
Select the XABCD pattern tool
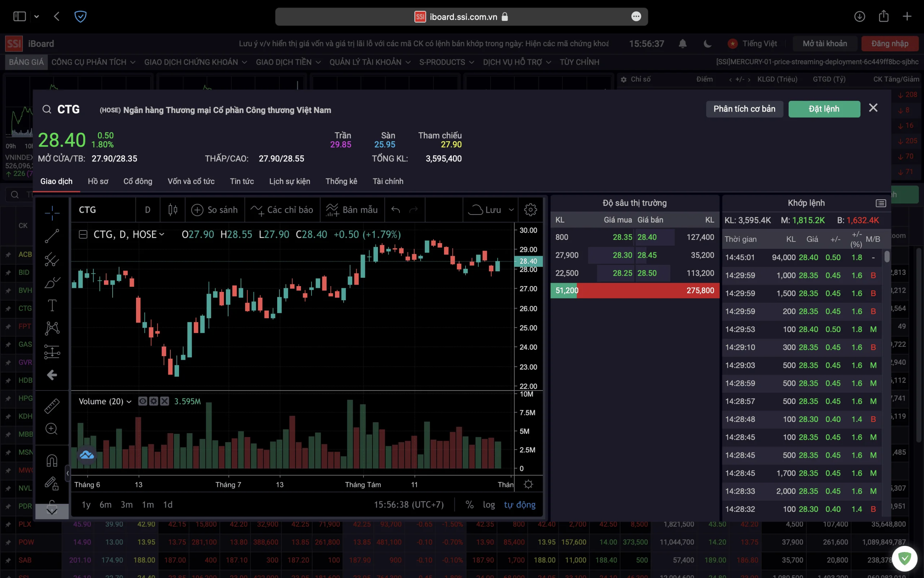(x=52, y=328)
